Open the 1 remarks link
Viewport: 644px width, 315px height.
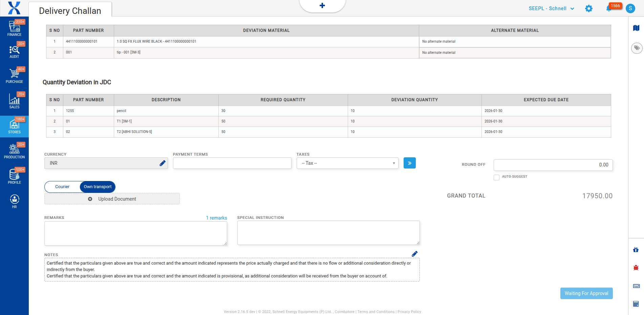pyautogui.click(x=216, y=218)
